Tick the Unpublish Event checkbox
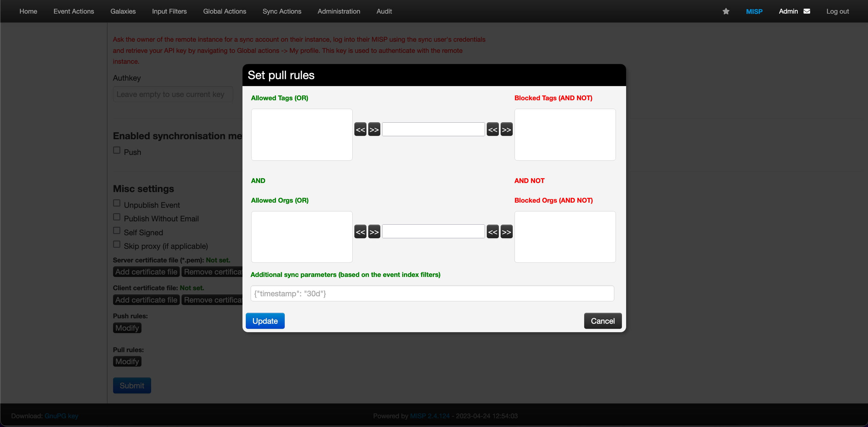Screen dimensions: 868x427 [x=117, y=203]
